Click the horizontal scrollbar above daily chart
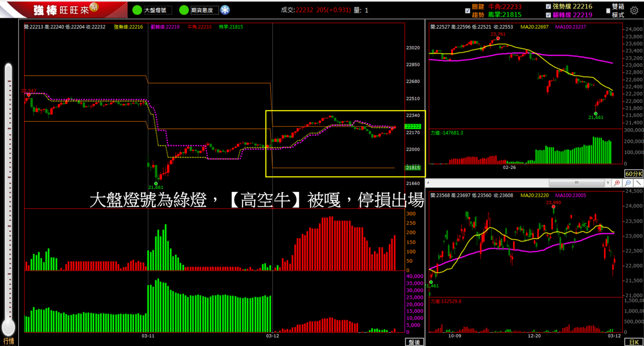The image size is (644, 346). pyautogui.click(x=576, y=183)
